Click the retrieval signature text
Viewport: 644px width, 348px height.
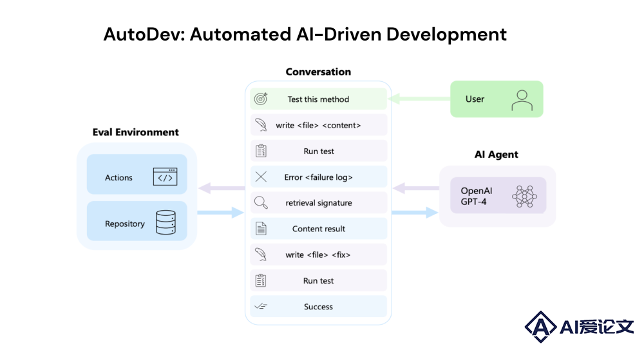[x=319, y=203]
